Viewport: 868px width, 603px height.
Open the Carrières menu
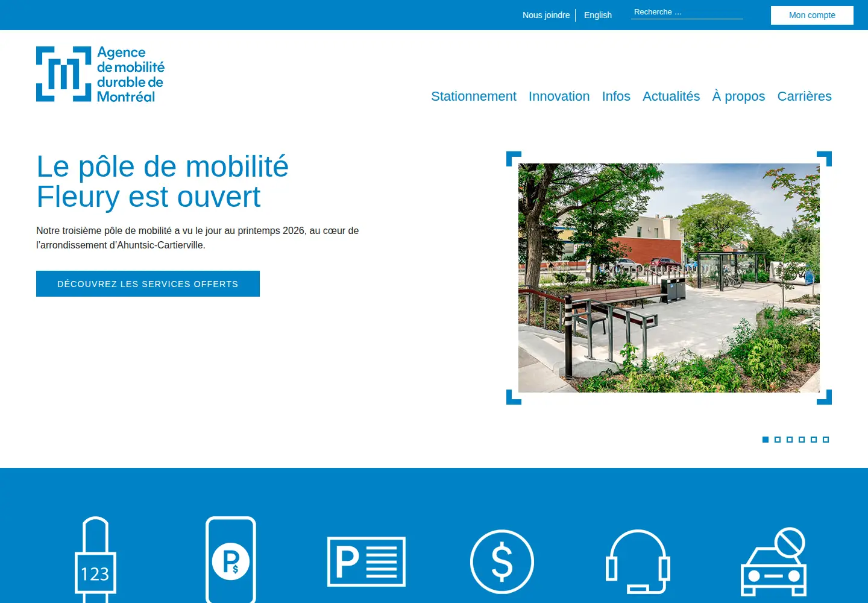pyautogui.click(x=805, y=96)
